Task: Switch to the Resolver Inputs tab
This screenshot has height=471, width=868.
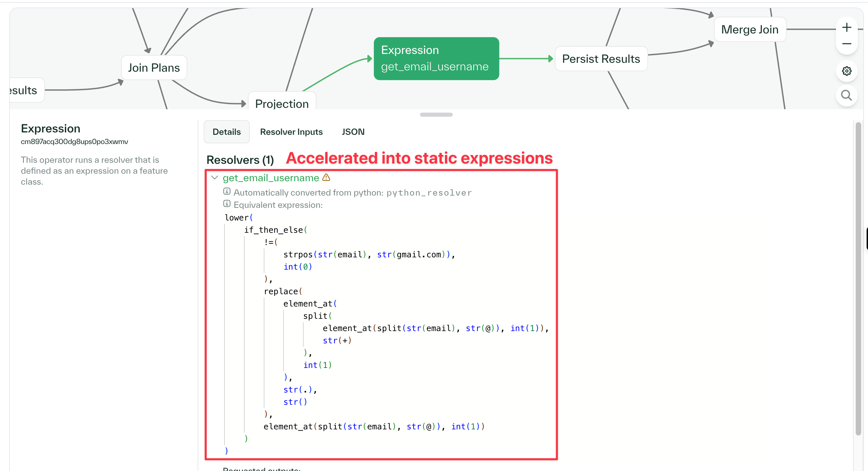Action: click(291, 132)
